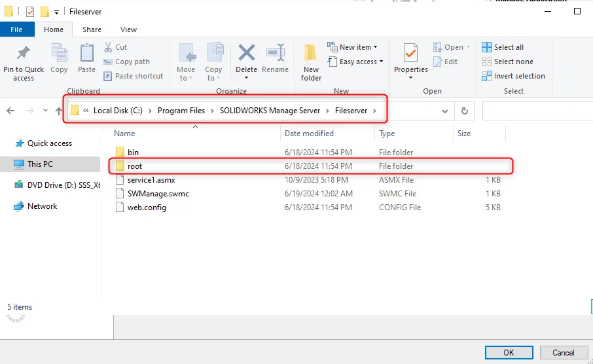Screen dimensions: 593x364
Task: Click Select none
Action: 507,62
